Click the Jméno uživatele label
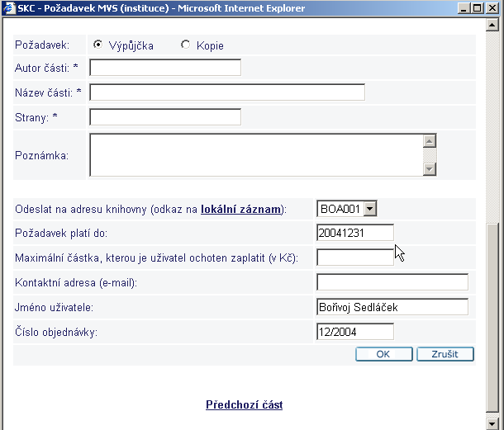The height and width of the screenshot is (430, 504). pyautogui.click(x=54, y=307)
